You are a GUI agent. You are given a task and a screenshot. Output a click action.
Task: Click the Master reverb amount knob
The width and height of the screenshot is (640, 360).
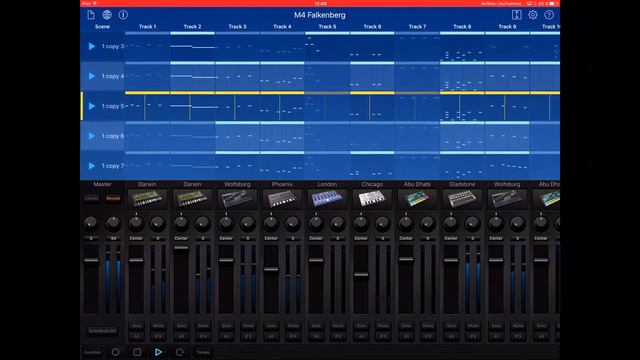coord(113,223)
